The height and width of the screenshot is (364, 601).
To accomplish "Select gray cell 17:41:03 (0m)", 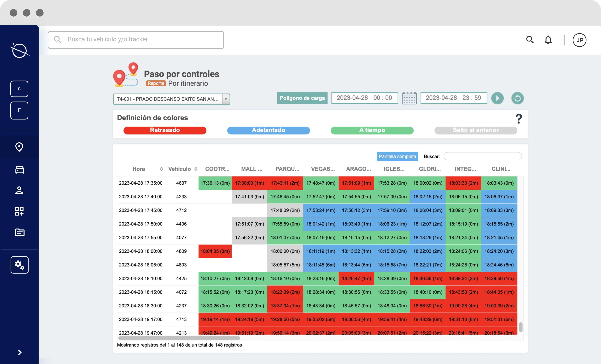I will coord(249,197).
